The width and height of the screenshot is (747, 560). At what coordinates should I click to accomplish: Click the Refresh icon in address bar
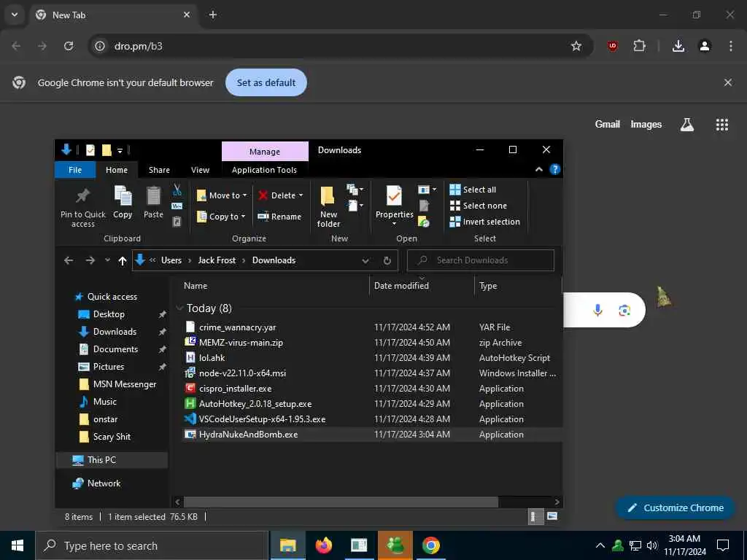coord(387,260)
